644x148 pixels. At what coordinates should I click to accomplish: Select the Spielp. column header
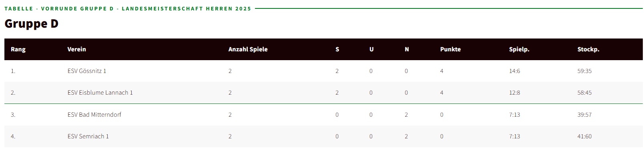pyautogui.click(x=519, y=49)
